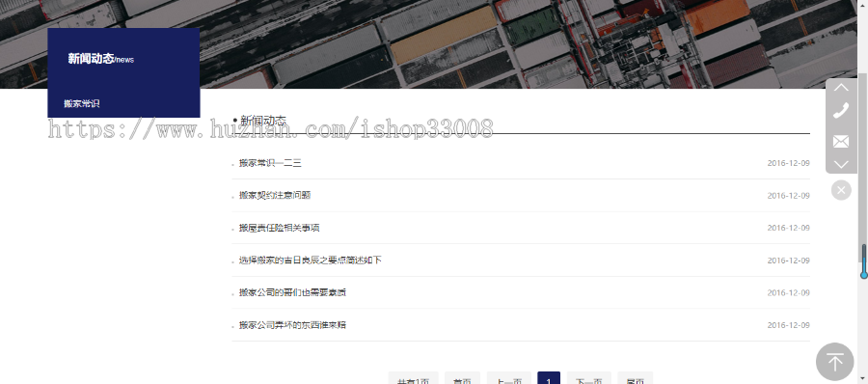Click the 2016-12-09 date beside 搬家常识一二三
Screen dimensions: 868x384
coord(788,163)
